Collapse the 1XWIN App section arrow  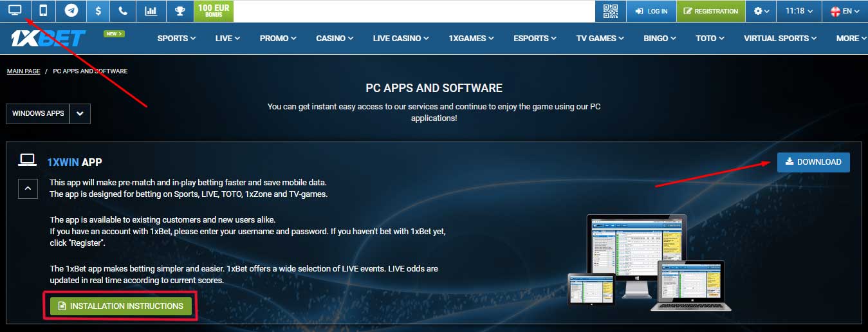pyautogui.click(x=28, y=189)
